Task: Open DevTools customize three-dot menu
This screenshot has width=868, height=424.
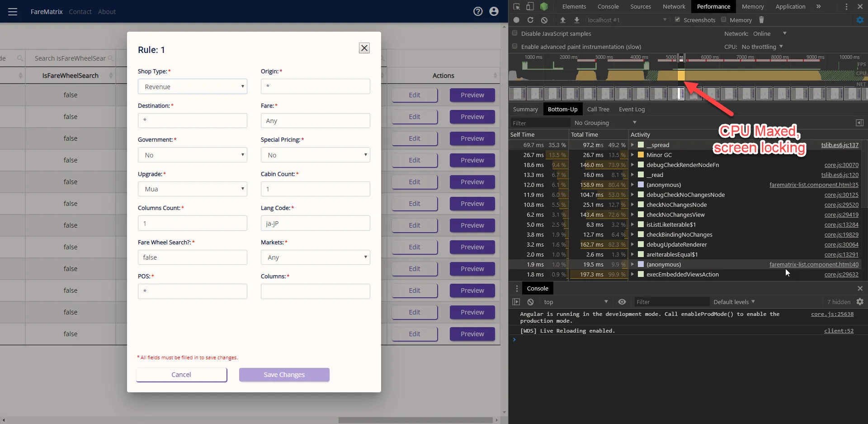Action: [x=846, y=6]
